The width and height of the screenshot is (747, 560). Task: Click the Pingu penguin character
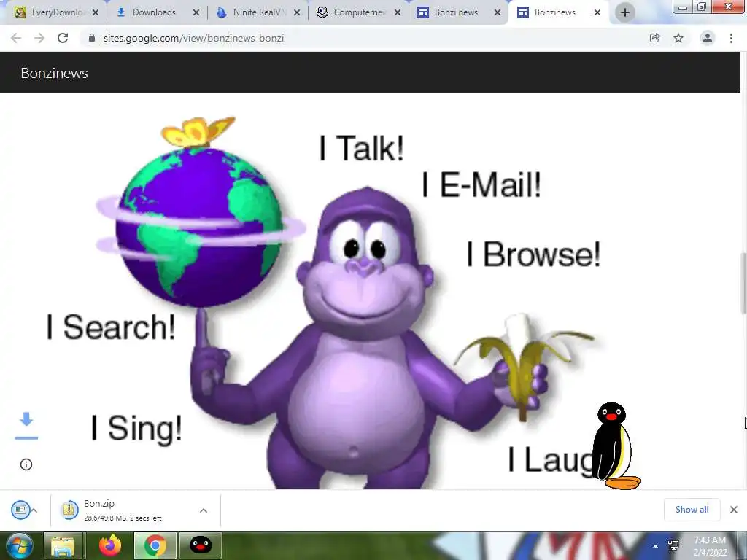tap(616, 446)
